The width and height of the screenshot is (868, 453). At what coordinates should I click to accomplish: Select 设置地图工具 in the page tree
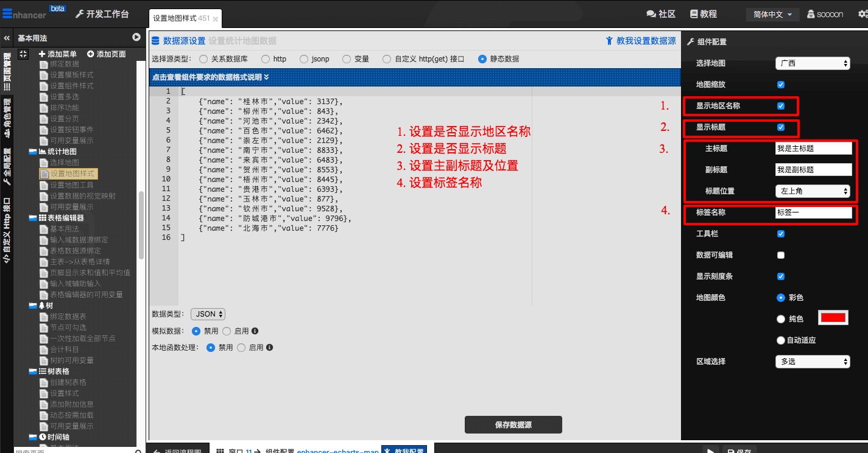coord(72,185)
